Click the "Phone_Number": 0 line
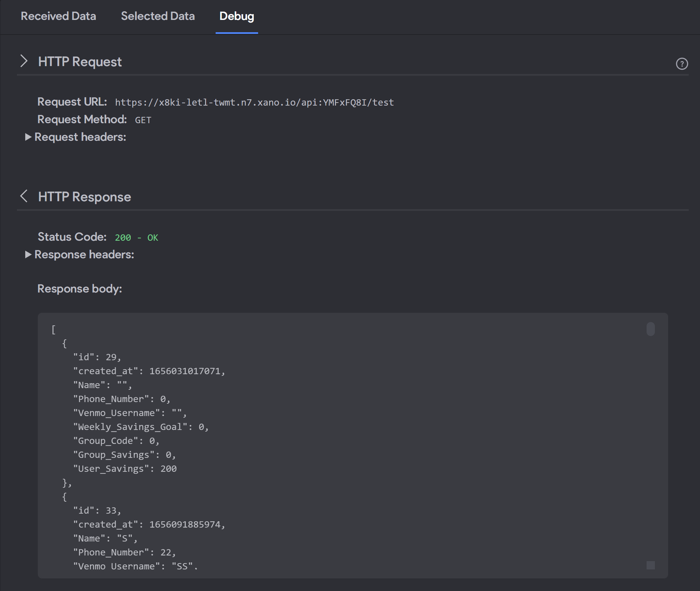Image resolution: width=700 pixels, height=591 pixels. (121, 399)
